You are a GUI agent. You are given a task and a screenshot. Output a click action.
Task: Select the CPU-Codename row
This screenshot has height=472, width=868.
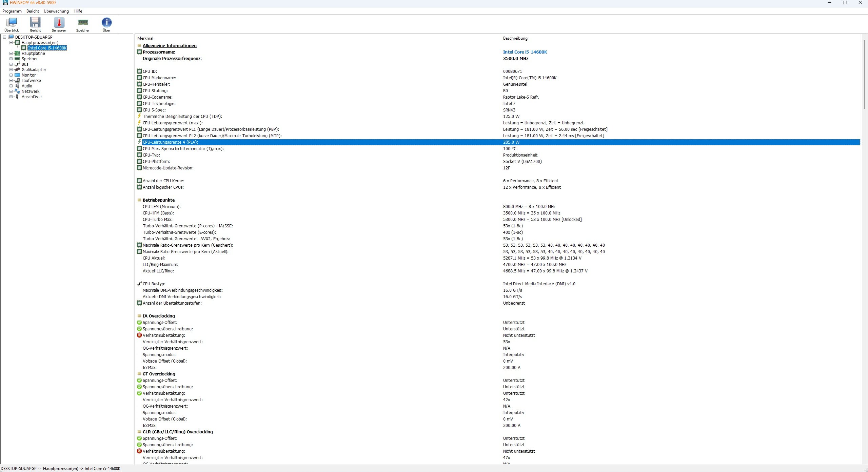point(158,97)
